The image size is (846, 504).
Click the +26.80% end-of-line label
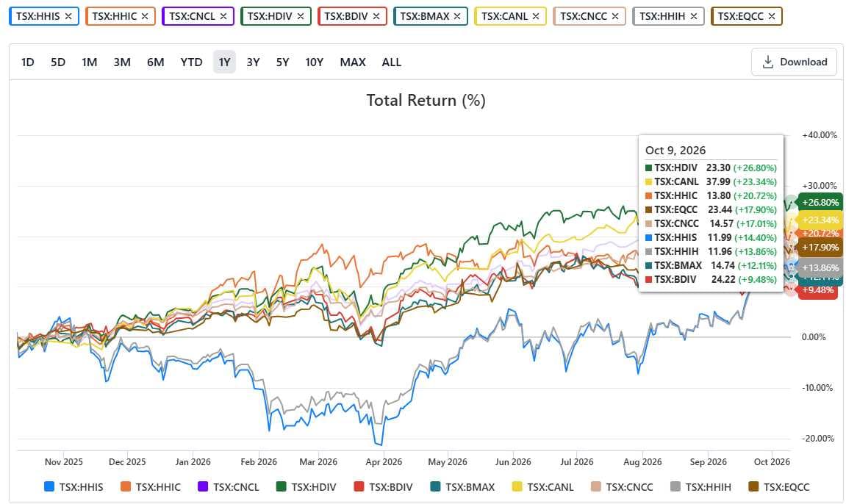click(820, 203)
